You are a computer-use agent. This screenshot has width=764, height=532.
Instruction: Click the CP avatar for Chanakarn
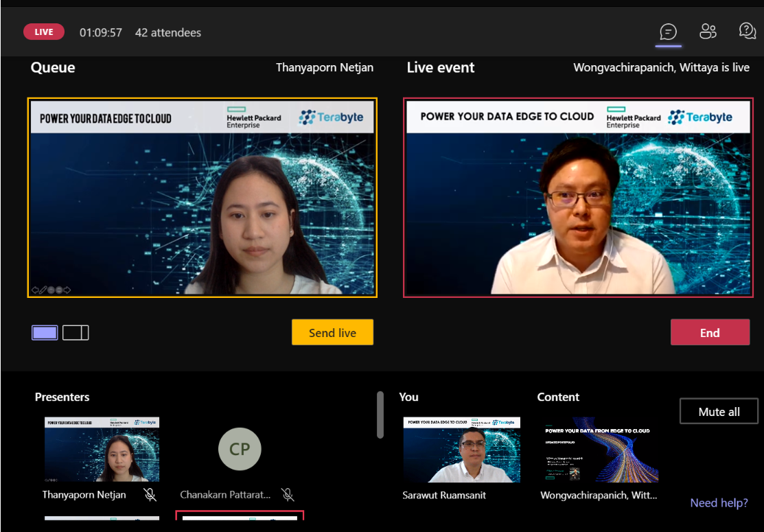pyautogui.click(x=240, y=448)
